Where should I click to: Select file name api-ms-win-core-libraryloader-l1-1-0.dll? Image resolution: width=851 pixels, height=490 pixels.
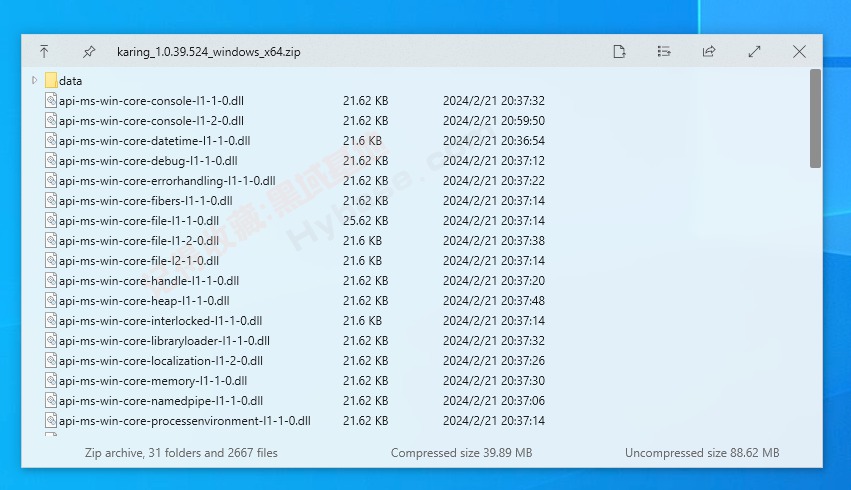164,341
